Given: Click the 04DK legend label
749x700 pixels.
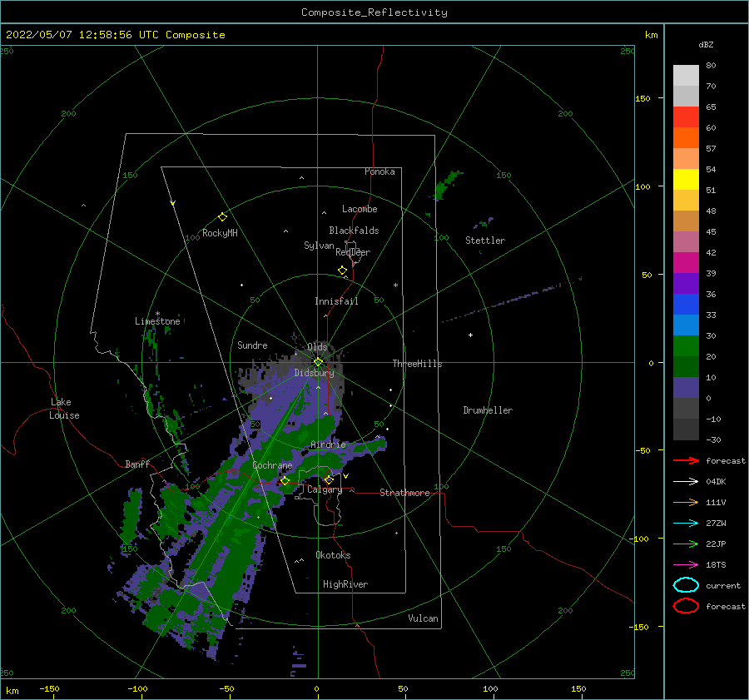Looking at the screenshot, I should [x=716, y=482].
